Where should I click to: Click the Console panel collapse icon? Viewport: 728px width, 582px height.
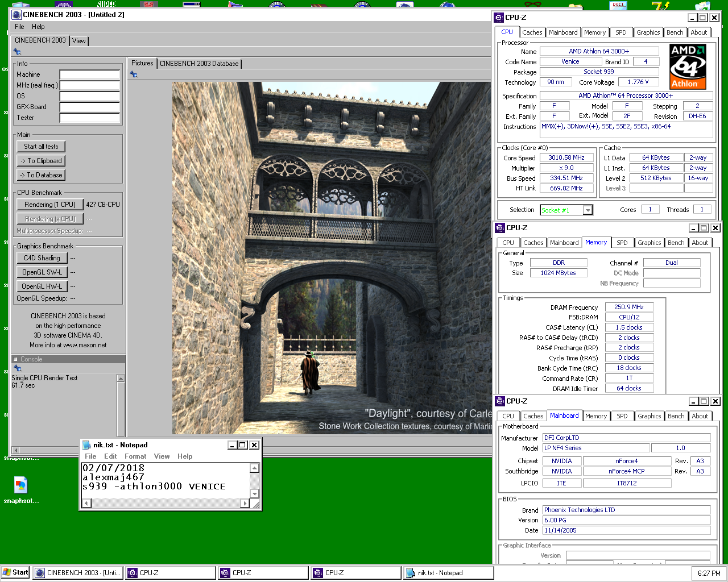point(15,359)
